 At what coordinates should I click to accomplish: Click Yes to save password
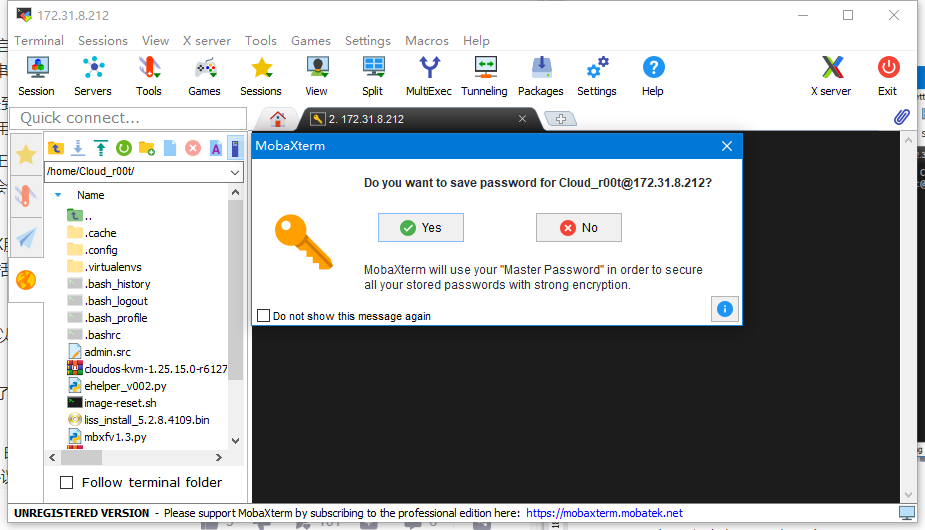420,228
